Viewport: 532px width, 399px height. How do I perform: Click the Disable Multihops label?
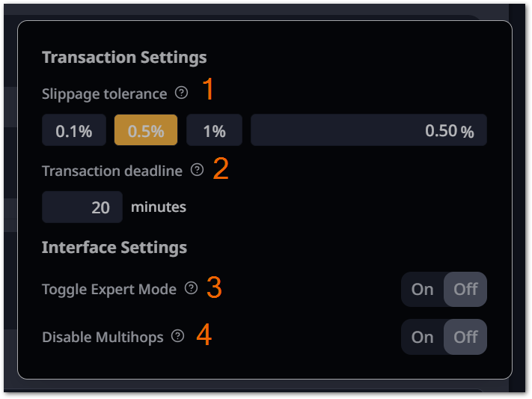(103, 337)
